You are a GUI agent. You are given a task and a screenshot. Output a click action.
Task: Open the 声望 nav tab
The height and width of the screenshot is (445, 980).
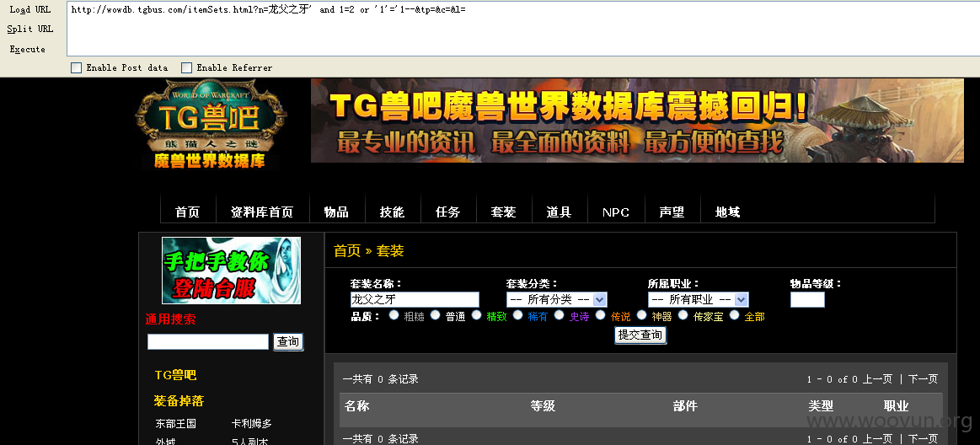tap(672, 212)
